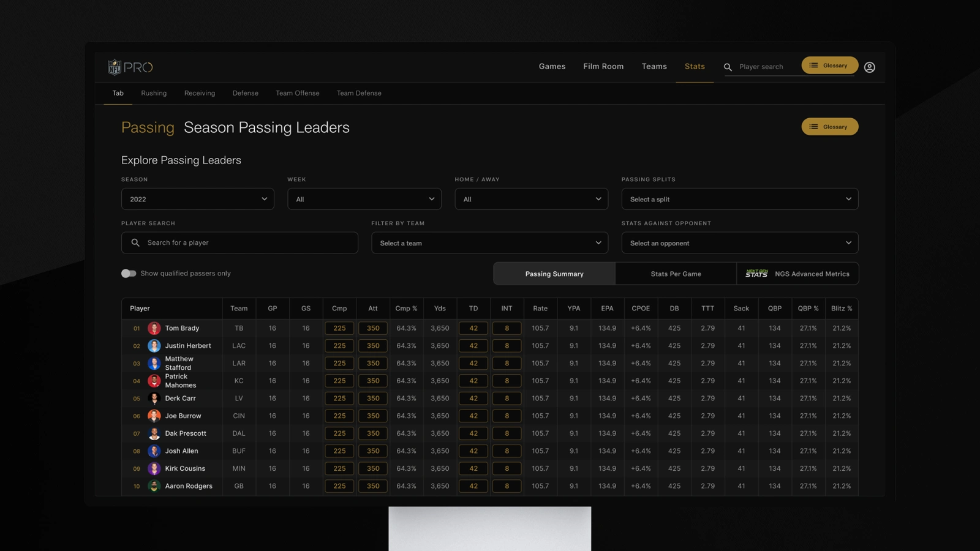
Task: Expand the Passing Splits select
Action: click(740, 199)
